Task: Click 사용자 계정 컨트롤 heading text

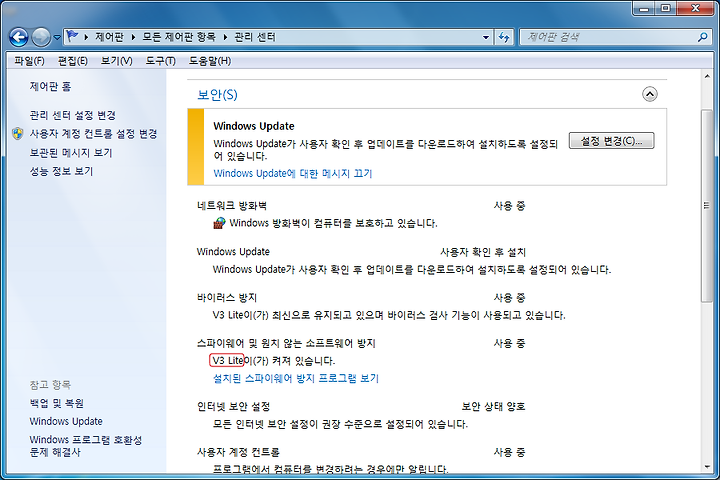Action: (x=238, y=452)
